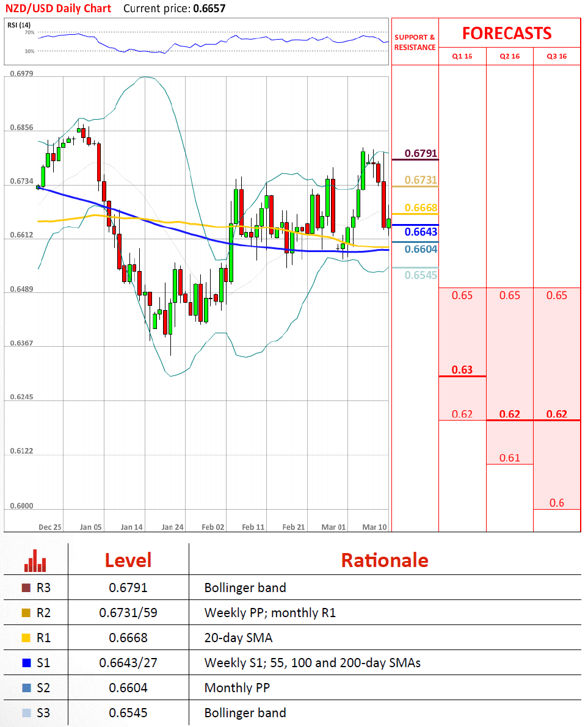Click the R3 Bollinger band rationale
The height and width of the screenshot is (727, 588).
(x=245, y=588)
